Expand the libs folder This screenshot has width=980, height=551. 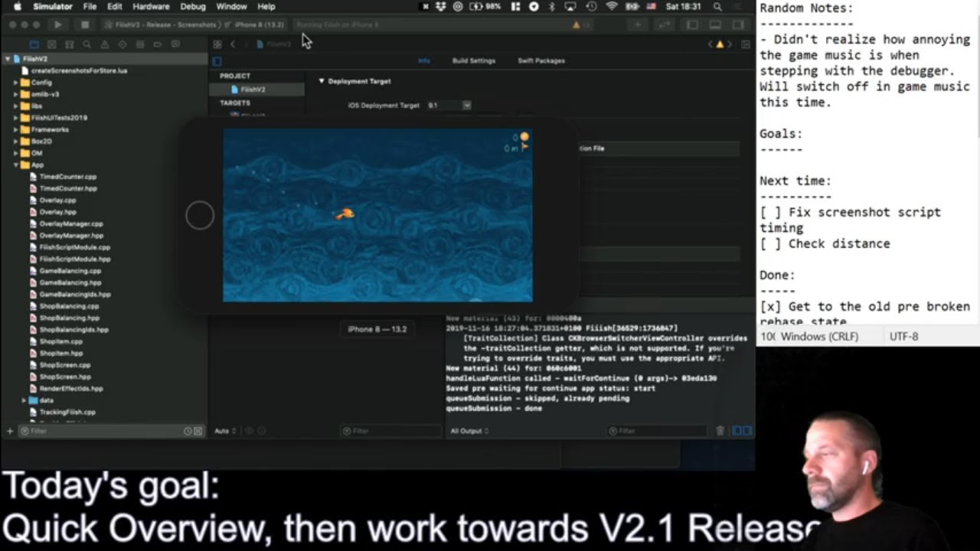16,106
